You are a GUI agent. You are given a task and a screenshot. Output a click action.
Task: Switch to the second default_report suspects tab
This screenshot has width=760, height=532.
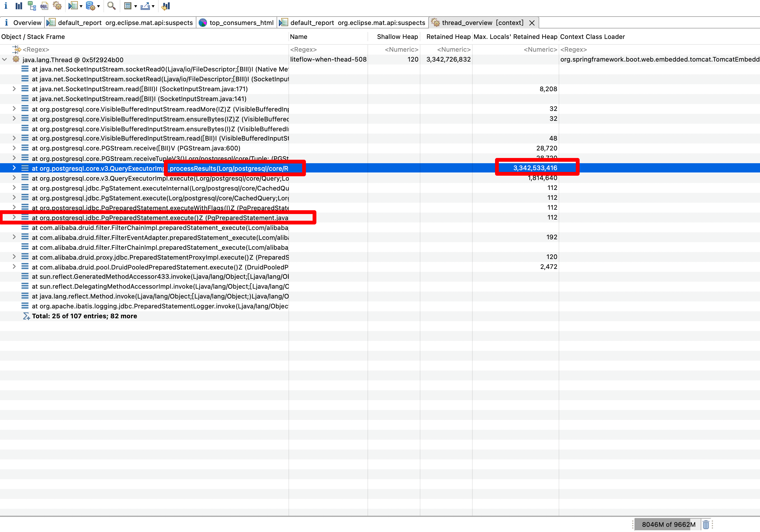(352, 22)
